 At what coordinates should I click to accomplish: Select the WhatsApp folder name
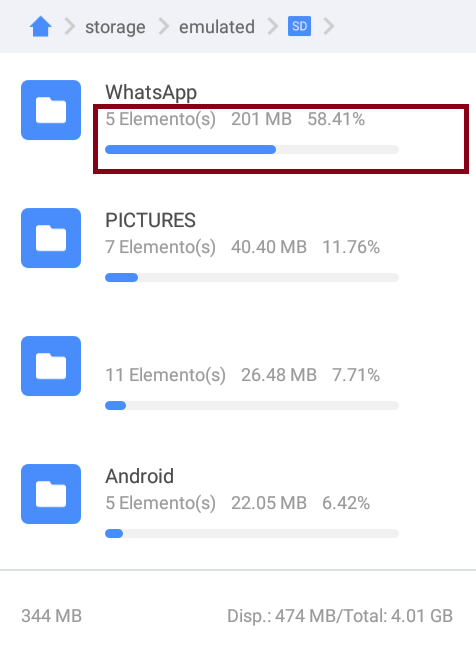(151, 92)
